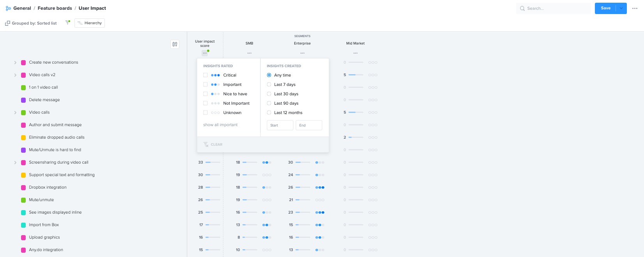
Task: Open the three-dot menu under SMB column
Action: (249, 53)
